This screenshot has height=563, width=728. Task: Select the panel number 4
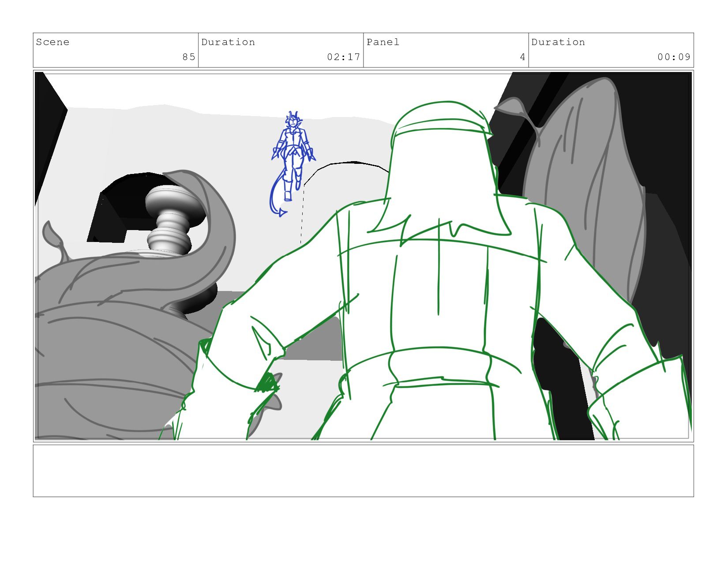click(x=522, y=57)
